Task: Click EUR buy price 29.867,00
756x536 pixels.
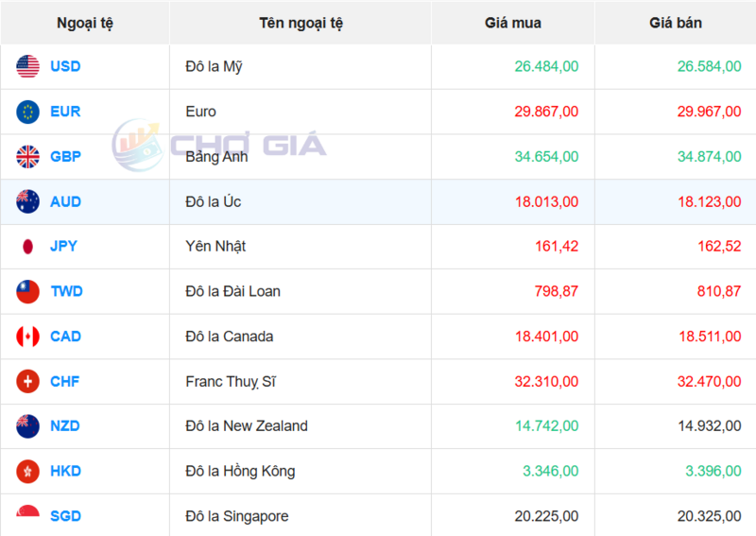Action: click(x=546, y=112)
